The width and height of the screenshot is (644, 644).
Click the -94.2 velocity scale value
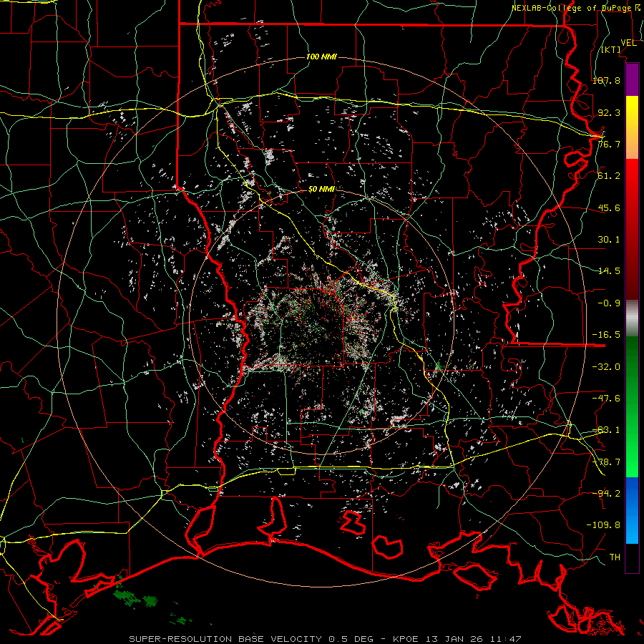[x=606, y=494]
